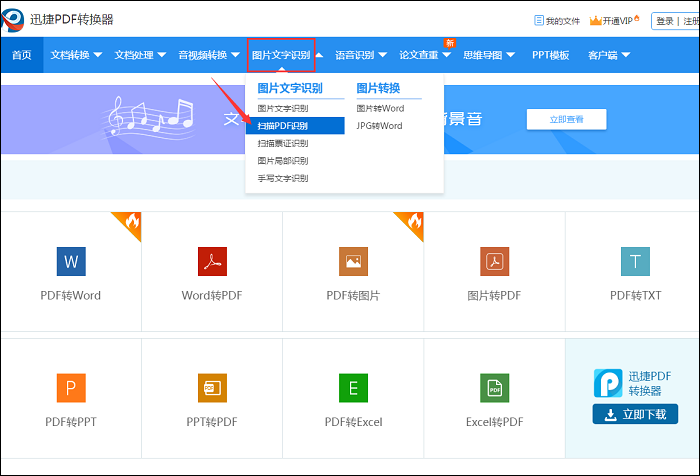Open the PPT模板 nav item
The height and width of the screenshot is (476, 700).
tap(550, 55)
